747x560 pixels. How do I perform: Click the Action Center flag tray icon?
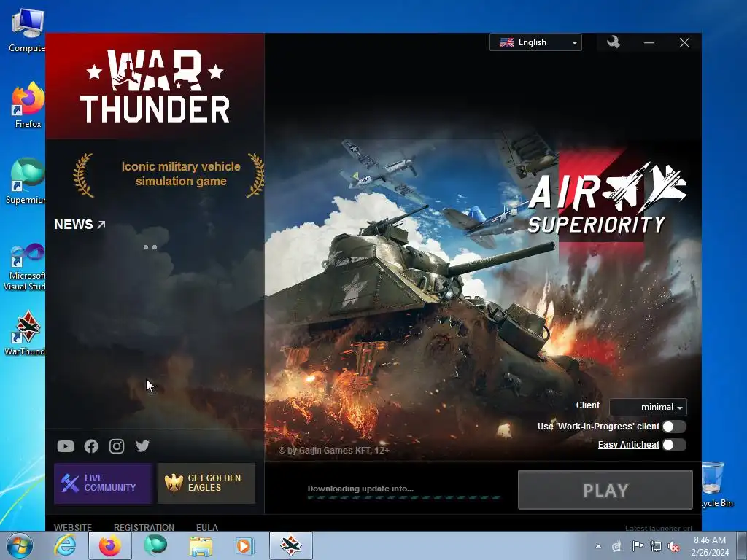(638, 546)
